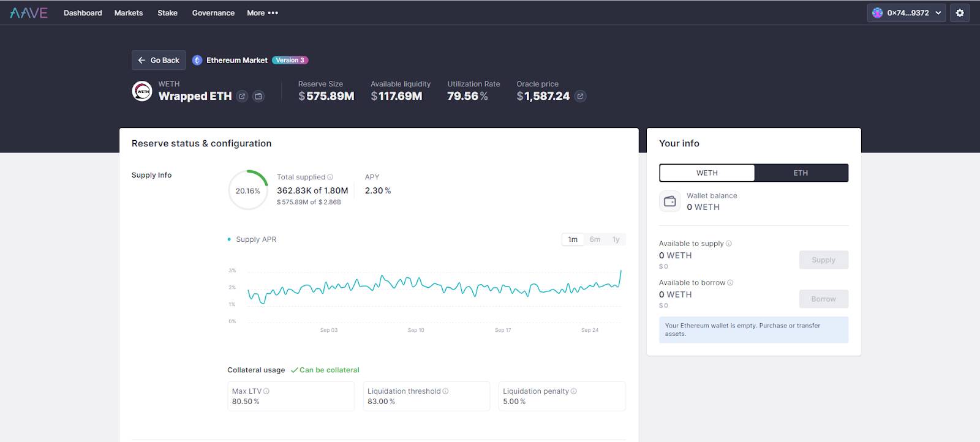Switch chart range to 6m
This screenshot has width=980, height=442.
tap(595, 239)
